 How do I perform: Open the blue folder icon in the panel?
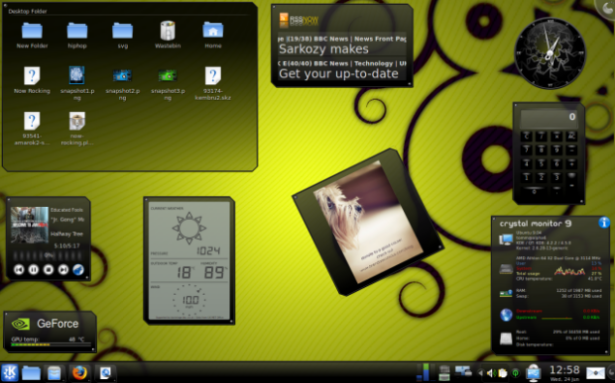[x=31, y=373]
